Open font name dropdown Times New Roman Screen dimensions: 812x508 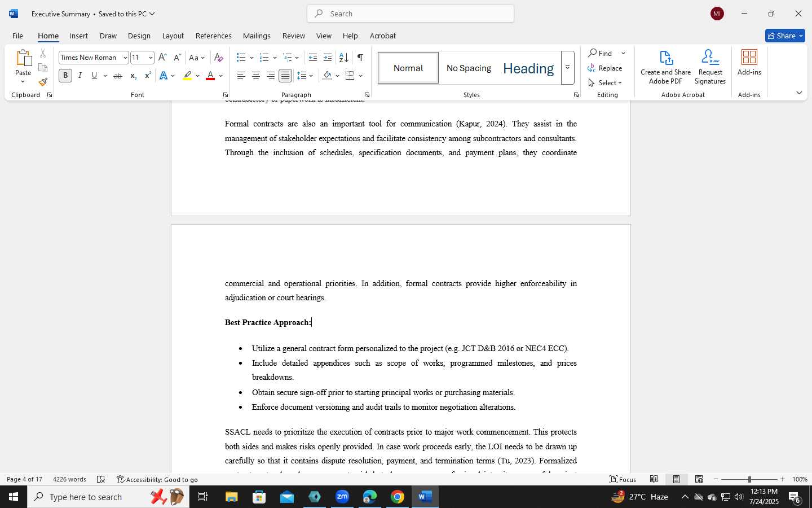click(x=125, y=58)
